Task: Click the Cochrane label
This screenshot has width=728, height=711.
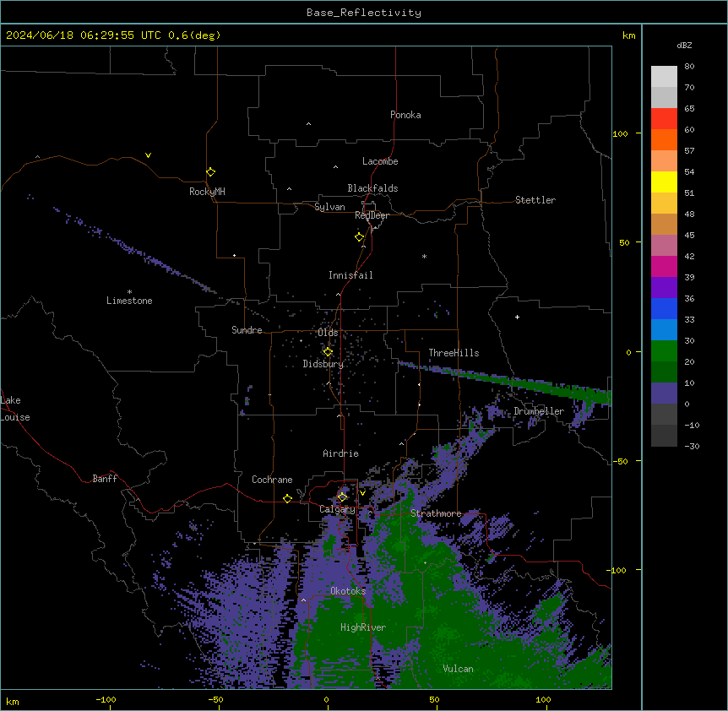Action: 272,480
